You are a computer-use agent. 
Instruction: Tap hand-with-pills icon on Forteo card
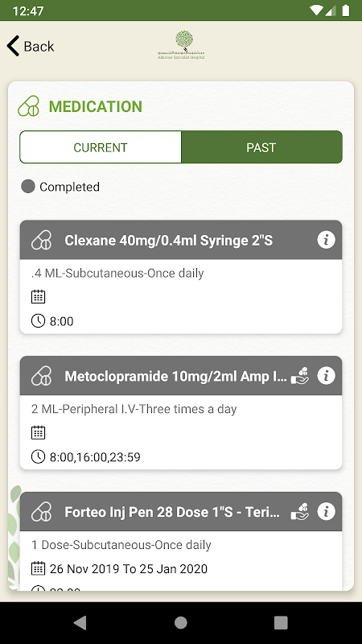coord(299,512)
